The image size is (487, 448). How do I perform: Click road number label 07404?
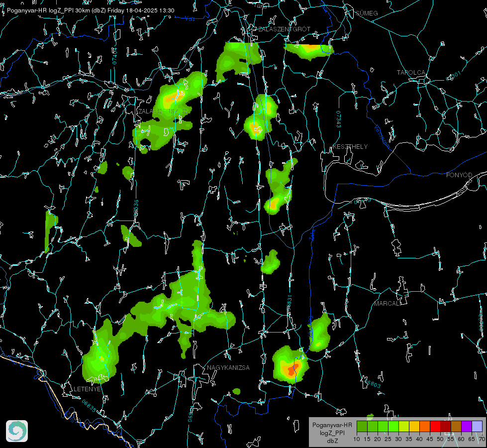tap(114, 56)
